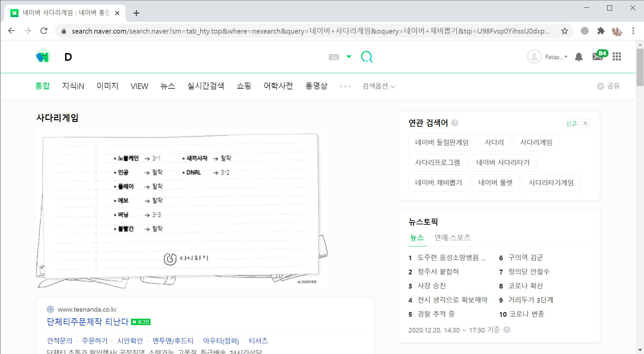Open the Chrome extensions puzzle icon
644x354 pixels.
point(601,31)
